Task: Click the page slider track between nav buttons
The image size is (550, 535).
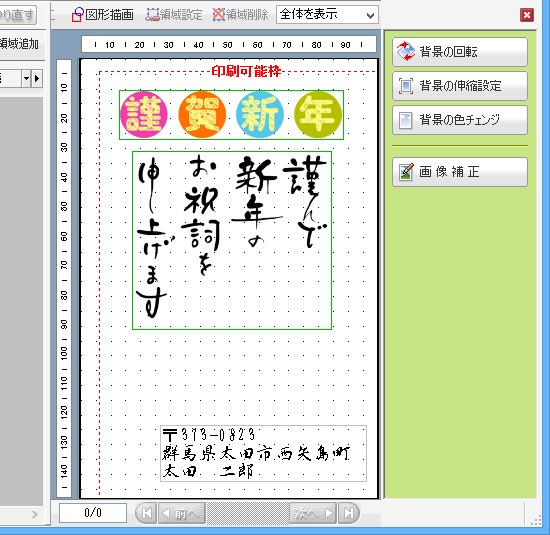Action: pyautogui.click(x=247, y=513)
